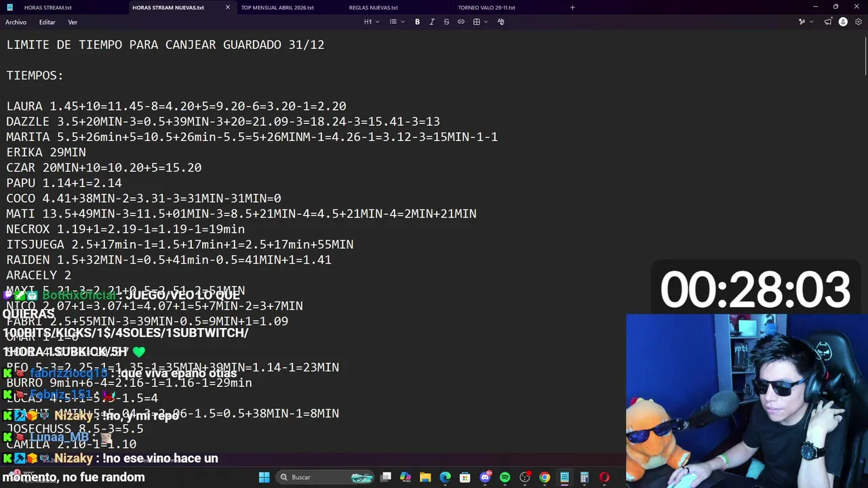Click the ERIKA 29MIN line
This screenshot has height=488, width=868.
[x=46, y=152]
